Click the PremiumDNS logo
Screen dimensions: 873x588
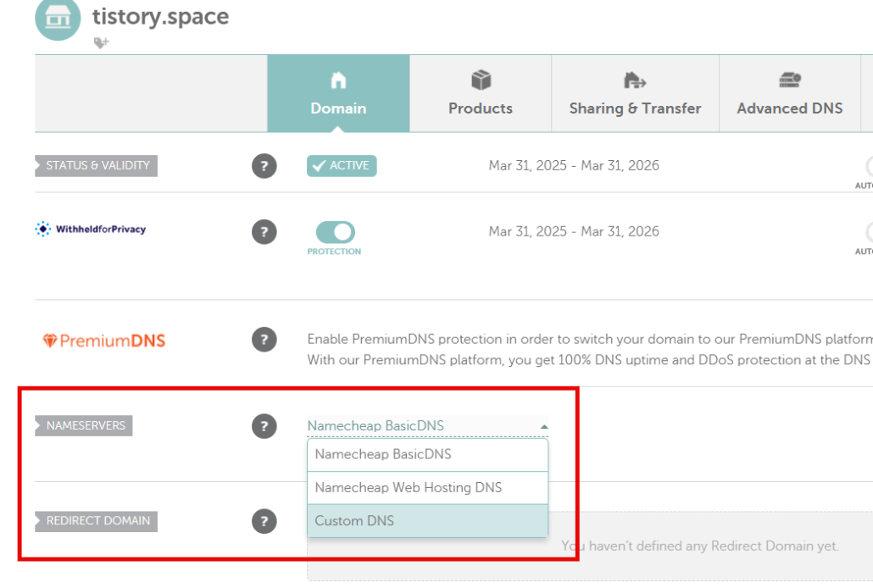tap(104, 341)
